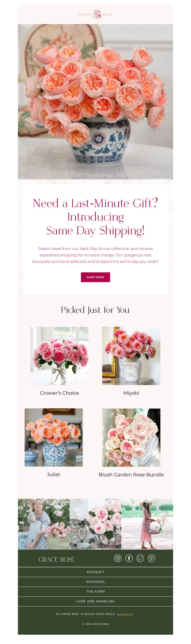Select the Blush Garden Rose Bundle image
Image resolution: width=191 pixels, height=644 pixels.
pos(131,438)
